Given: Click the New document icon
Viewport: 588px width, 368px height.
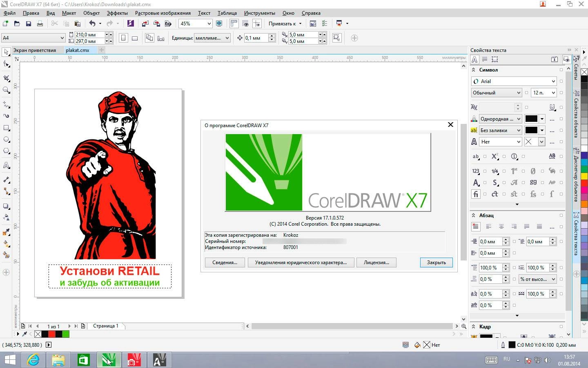Looking at the screenshot, I should (6, 24).
